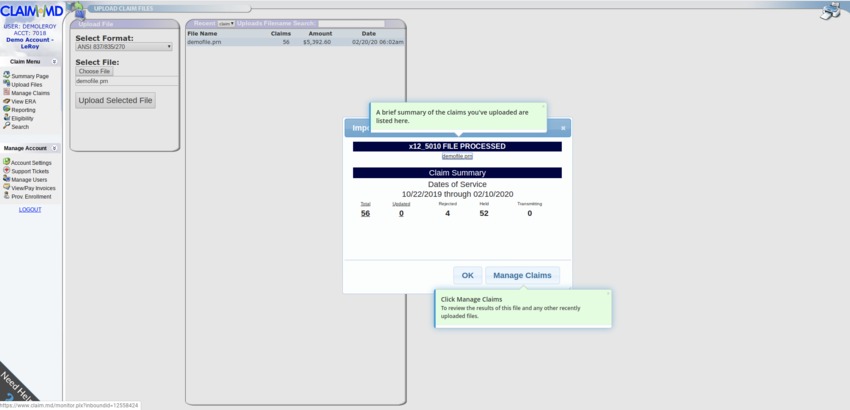Viewport: 850px width, 410px height.
Task: Click the Eligibility sidebar icon
Action: [7, 118]
